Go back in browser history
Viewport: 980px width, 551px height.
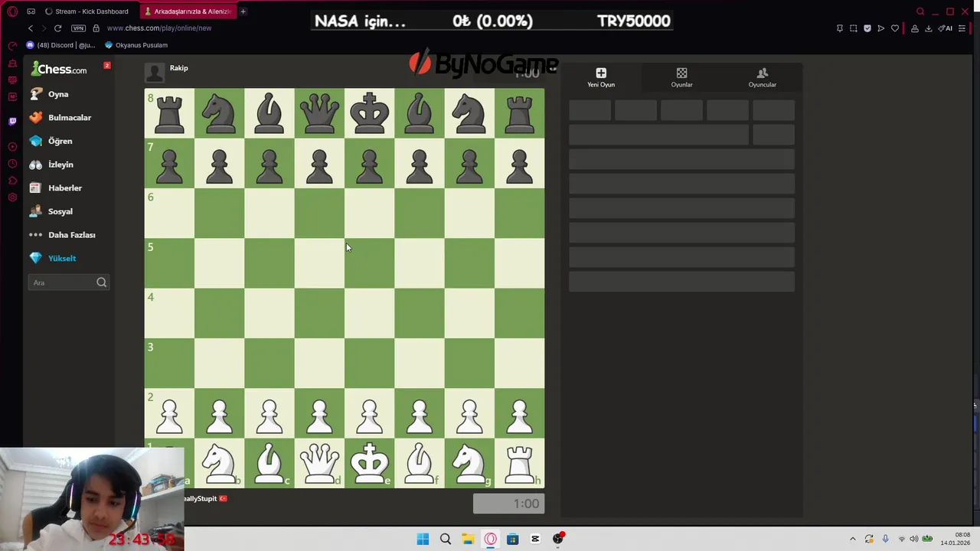[31, 28]
